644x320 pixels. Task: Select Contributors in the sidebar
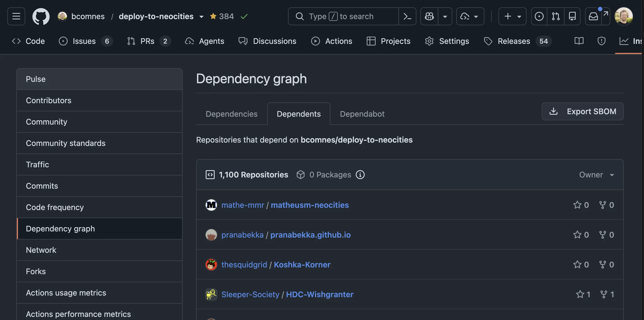(99, 100)
